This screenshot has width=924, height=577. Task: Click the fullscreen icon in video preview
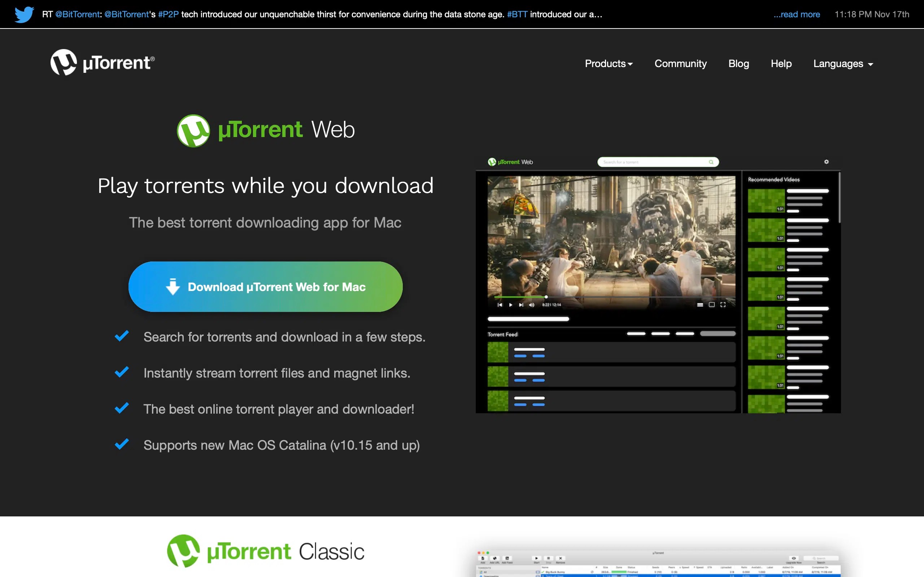(x=723, y=304)
